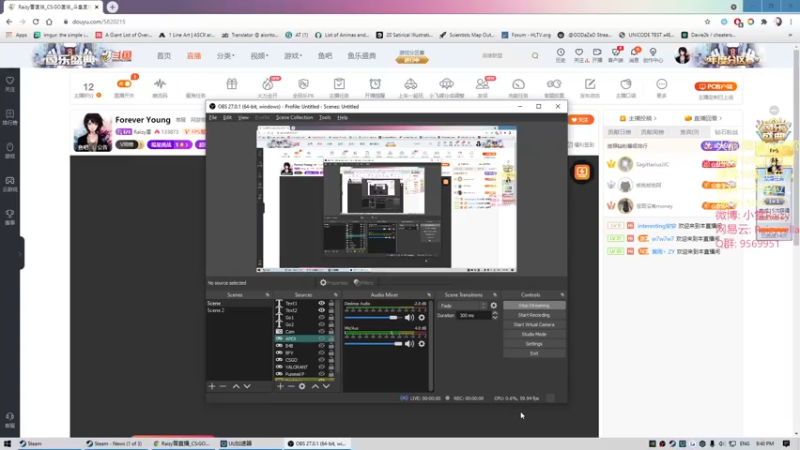
Task: Click the gift box icon in streamer toolbar
Action: 232,84
